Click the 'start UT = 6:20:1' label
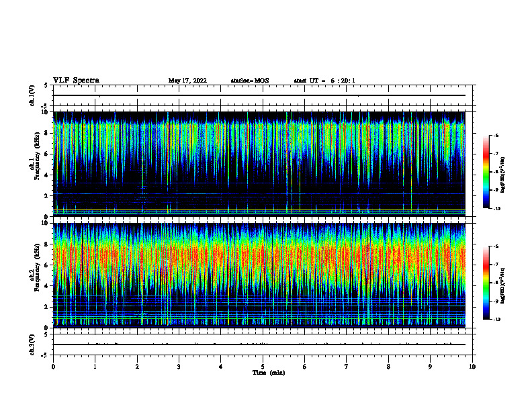Viewport: 532px width, 411px height. 324,81
